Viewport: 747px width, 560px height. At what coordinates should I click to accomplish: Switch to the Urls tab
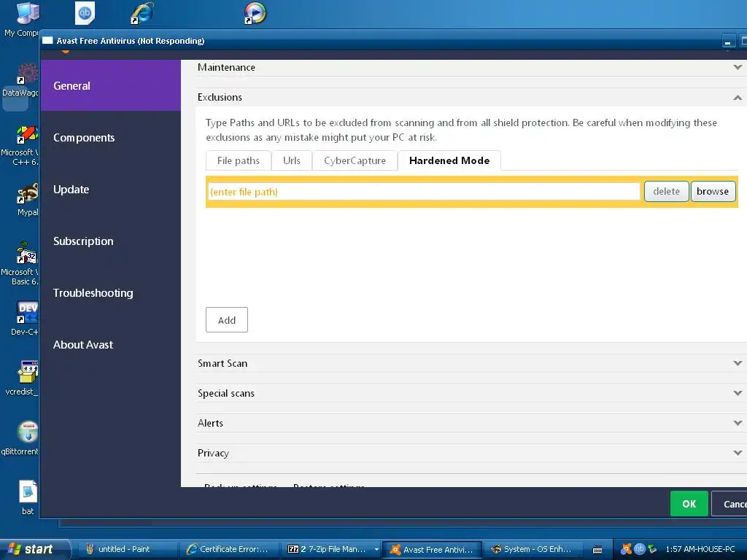tap(292, 160)
